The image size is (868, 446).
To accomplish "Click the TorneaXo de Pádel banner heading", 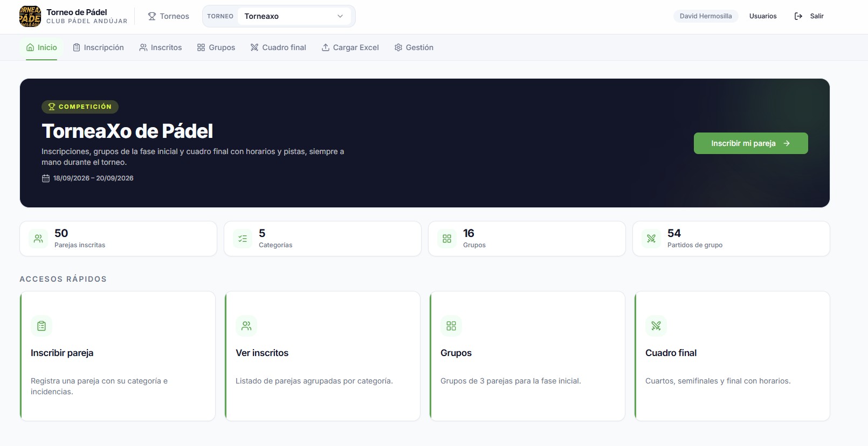I will (x=127, y=131).
